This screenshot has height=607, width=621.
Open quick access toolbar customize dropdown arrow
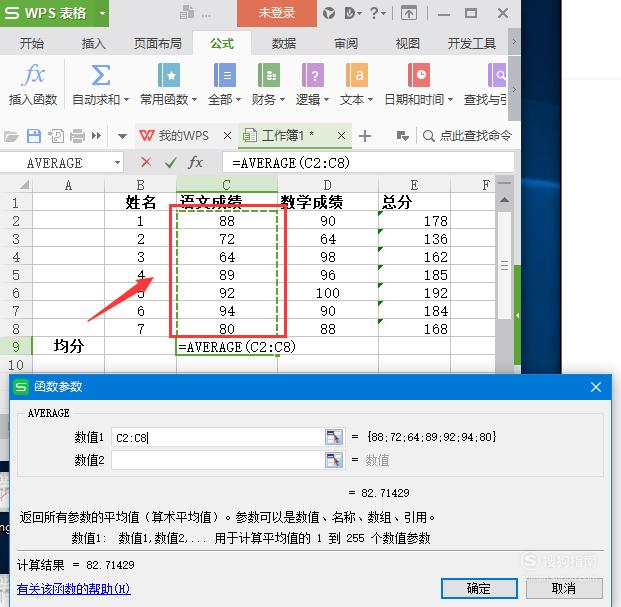[122, 137]
